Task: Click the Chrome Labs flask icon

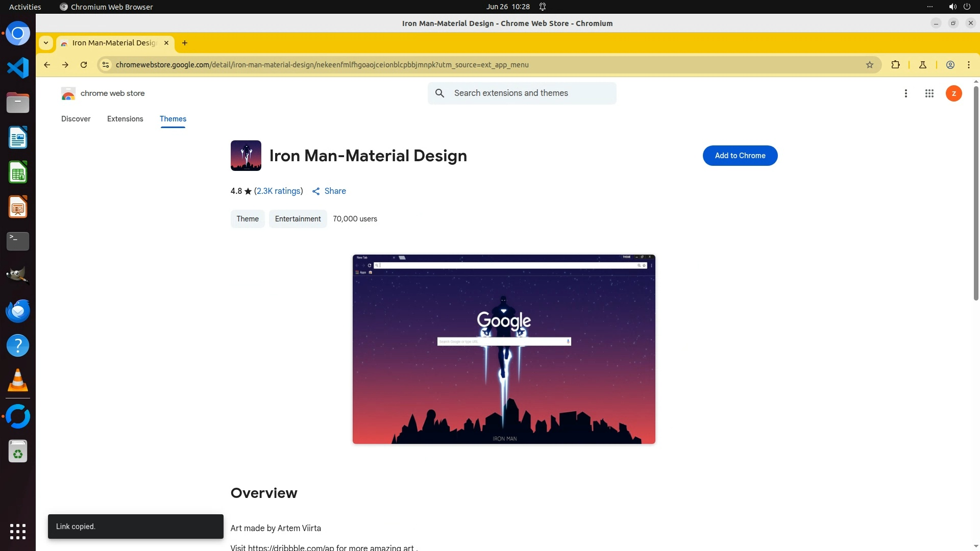Action: pyautogui.click(x=923, y=65)
